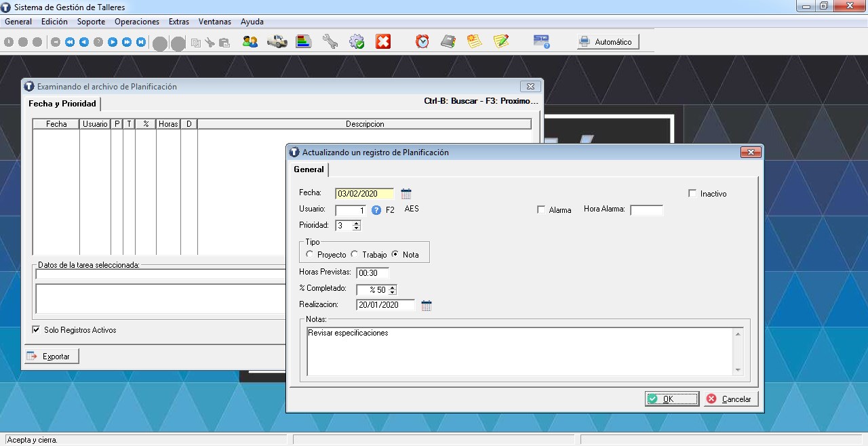Open the Operaciones menu
The width and height of the screenshot is (868, 446).
tap(136, 22)
